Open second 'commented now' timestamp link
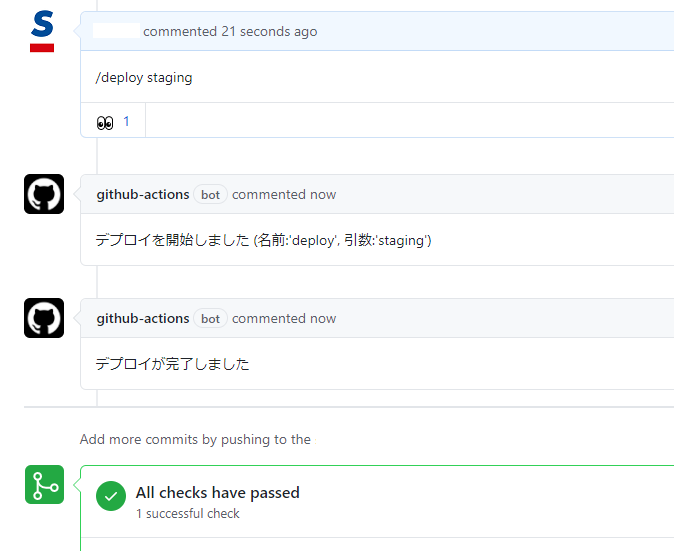674x551 pixels. pos(284,318)
